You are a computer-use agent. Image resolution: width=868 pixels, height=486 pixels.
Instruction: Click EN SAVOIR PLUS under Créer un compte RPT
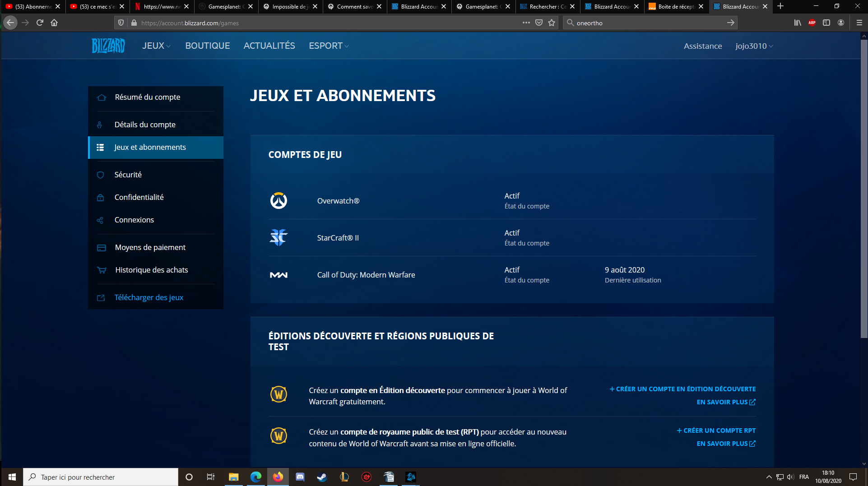point(726,444)
